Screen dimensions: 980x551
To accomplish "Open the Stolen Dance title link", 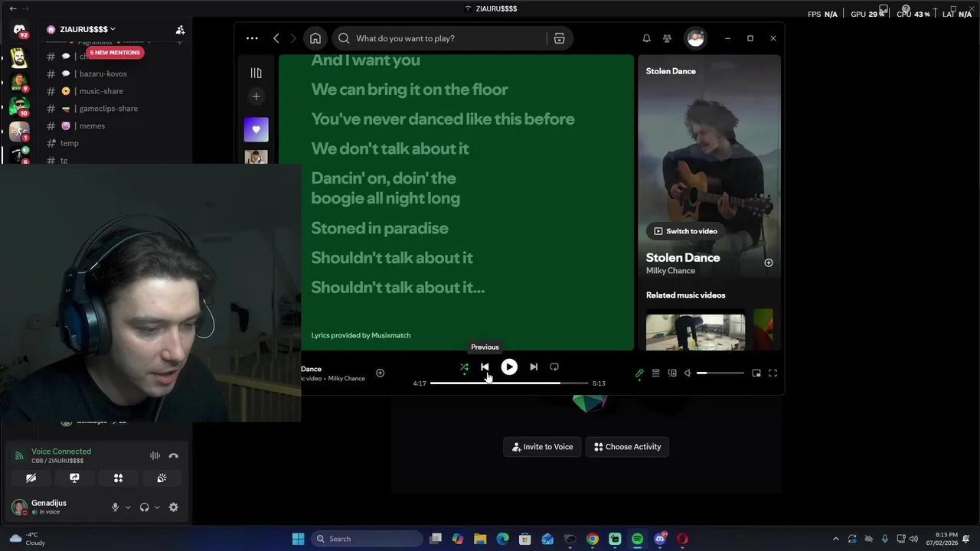I will (683, 258).
